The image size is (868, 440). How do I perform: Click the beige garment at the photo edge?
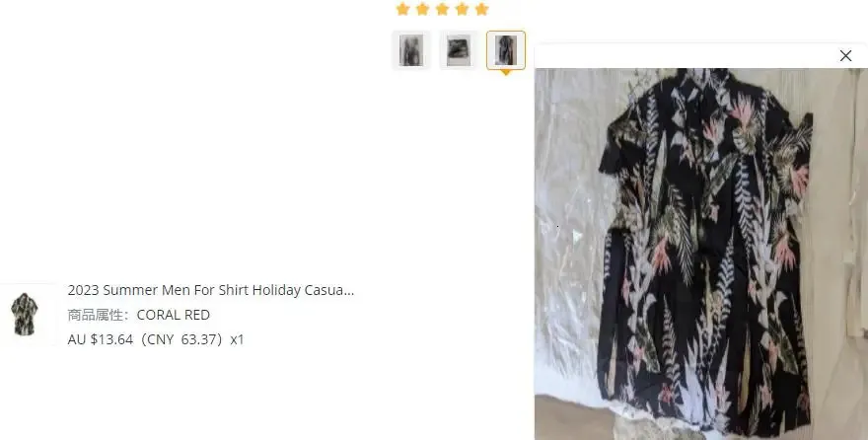click(x=856, y=205)
